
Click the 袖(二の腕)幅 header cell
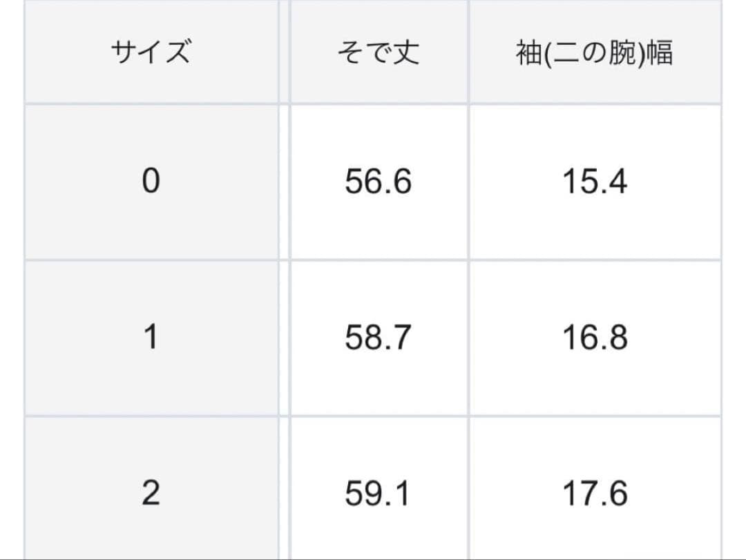[x=594, y=52]
